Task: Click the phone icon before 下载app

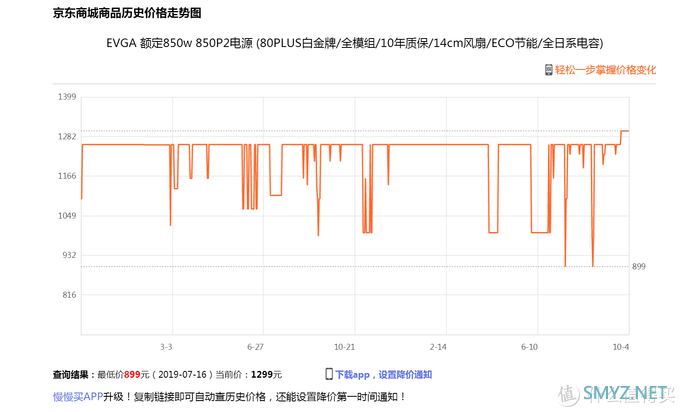Action: (x=329, y=374)
